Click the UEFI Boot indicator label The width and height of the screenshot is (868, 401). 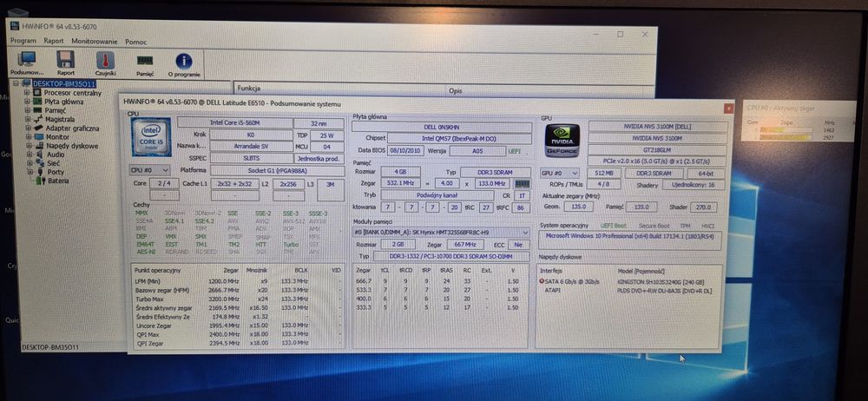click(614, 226)
